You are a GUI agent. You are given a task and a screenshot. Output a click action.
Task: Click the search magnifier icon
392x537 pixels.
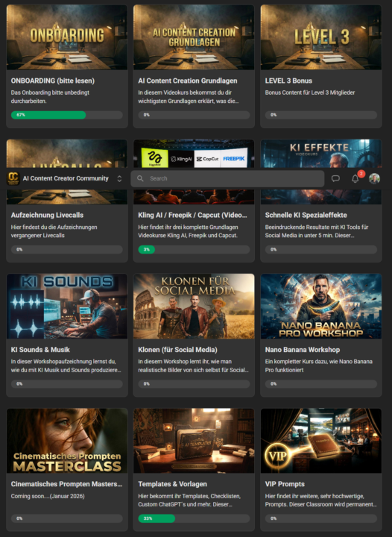pos(140,178)
